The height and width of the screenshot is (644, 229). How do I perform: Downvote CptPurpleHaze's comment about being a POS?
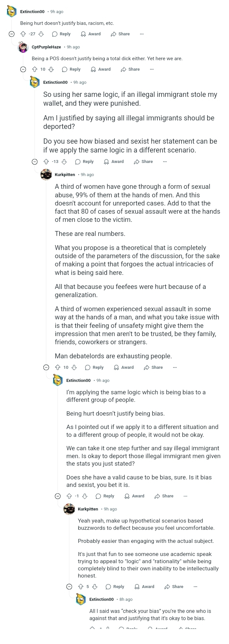pyautogui.click(x=51, y=69)
